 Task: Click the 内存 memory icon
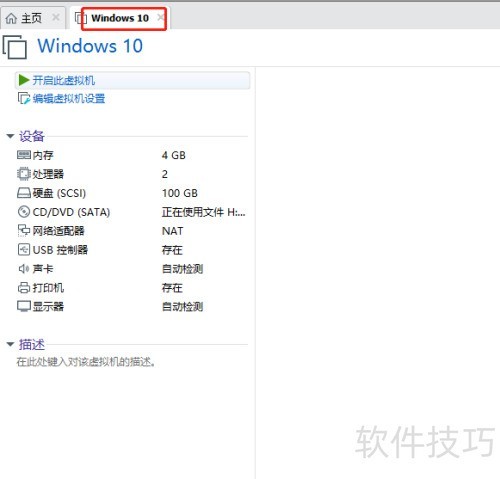point(24,155)
